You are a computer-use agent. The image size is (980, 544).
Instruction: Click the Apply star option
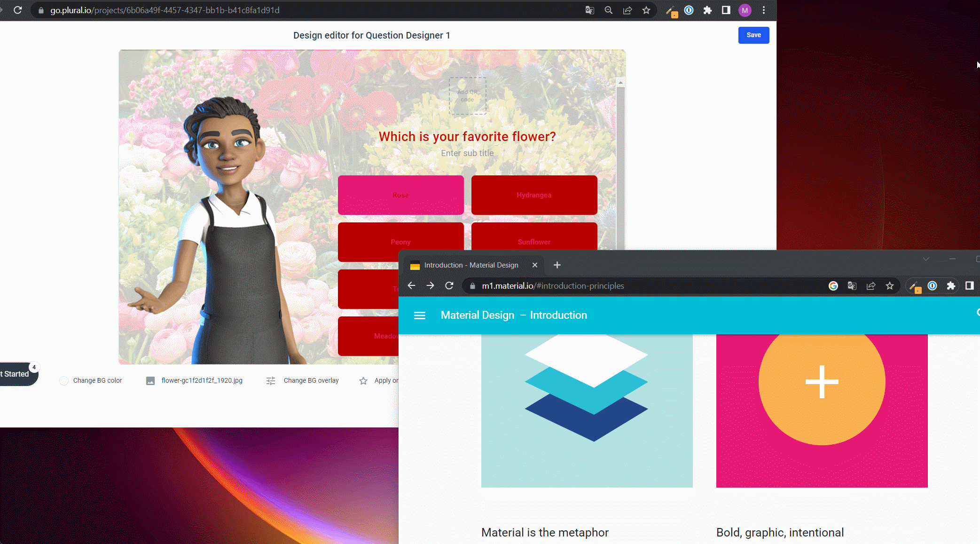click(363, 380)
